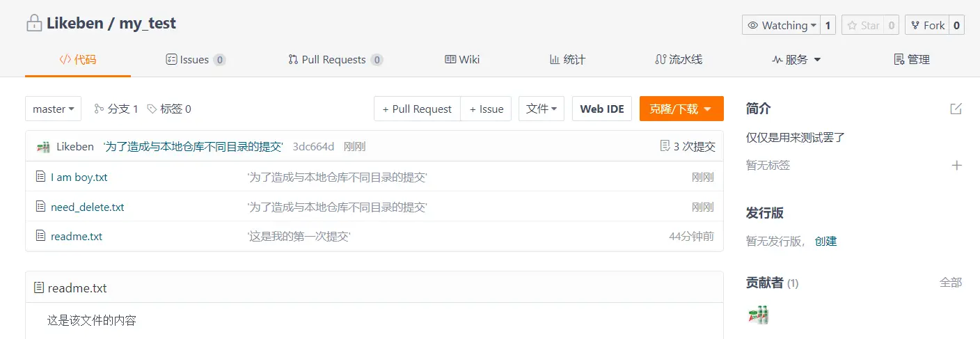Open the Wiki tab

462,60
